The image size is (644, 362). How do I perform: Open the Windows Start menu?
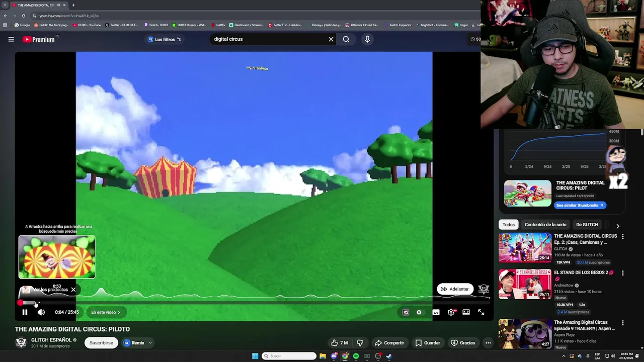(255, 356)
